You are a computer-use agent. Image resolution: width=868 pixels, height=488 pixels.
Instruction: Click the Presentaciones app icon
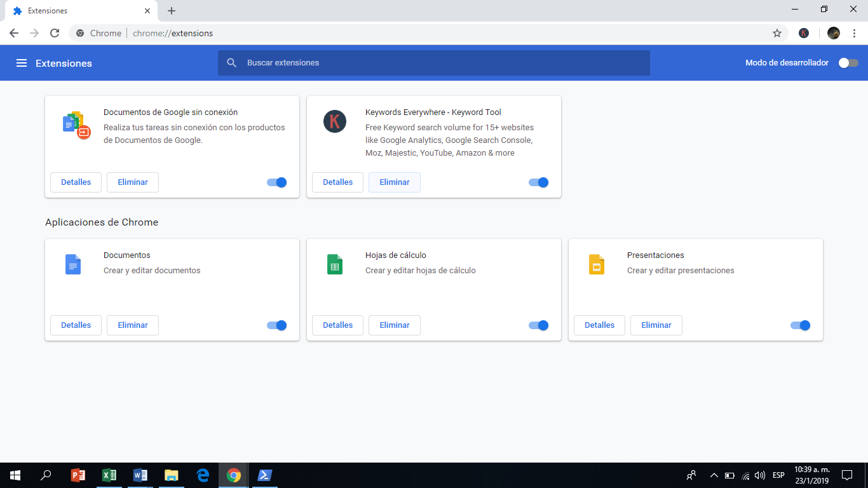click(597, 264)
